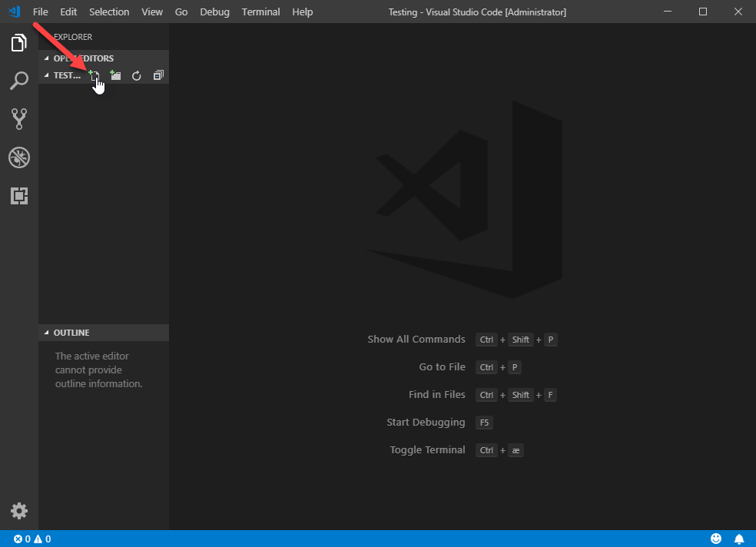Click the New Folder icon
The image size is (756, 547).
[x=115, y=75]
